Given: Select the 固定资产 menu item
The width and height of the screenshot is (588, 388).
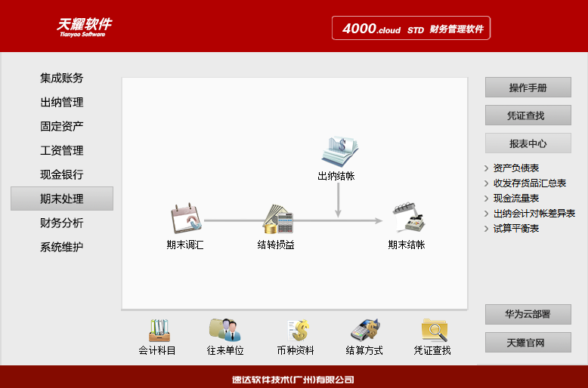Looking at the screenshot, I should pyautogui.click(x=62, y=126).
